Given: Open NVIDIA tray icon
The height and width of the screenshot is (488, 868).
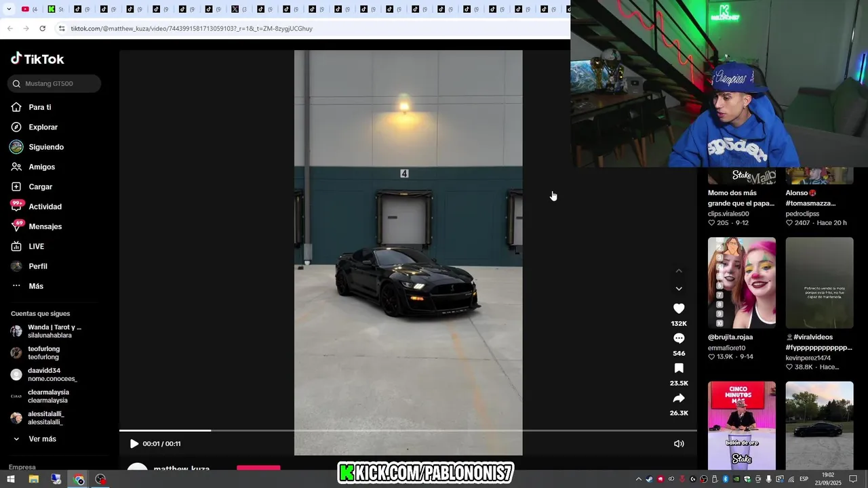Looking at the screenshot, I should [736, 479].
